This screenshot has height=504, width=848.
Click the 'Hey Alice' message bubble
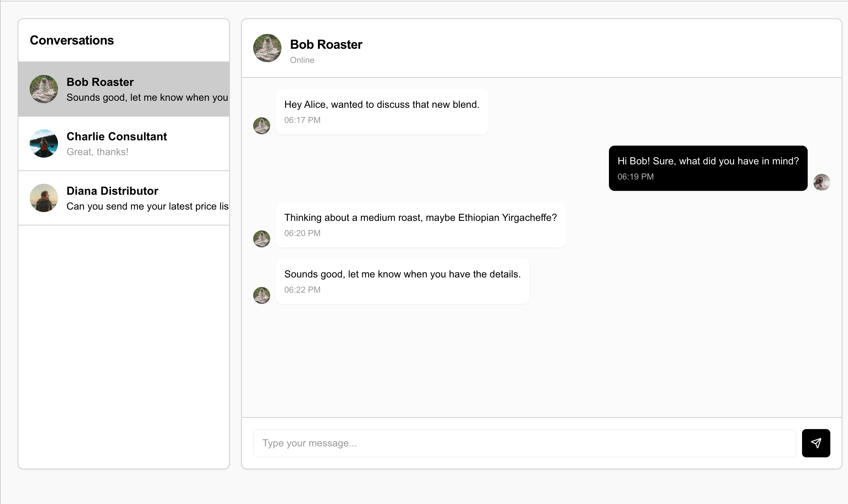[x=382, y=112]
